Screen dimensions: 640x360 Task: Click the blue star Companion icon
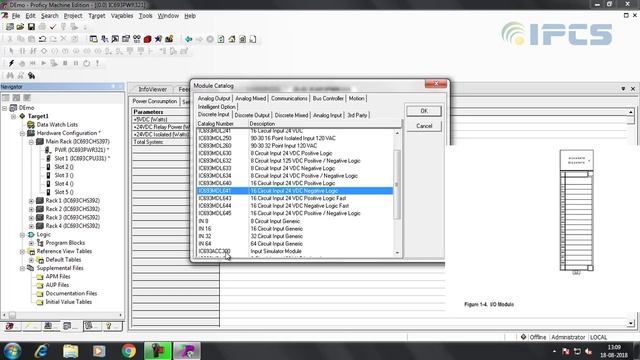[158, 39]
